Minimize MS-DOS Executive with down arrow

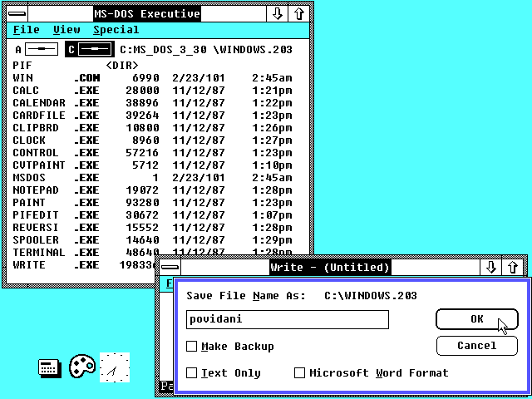pyautogui.click(x=277, y=14)
